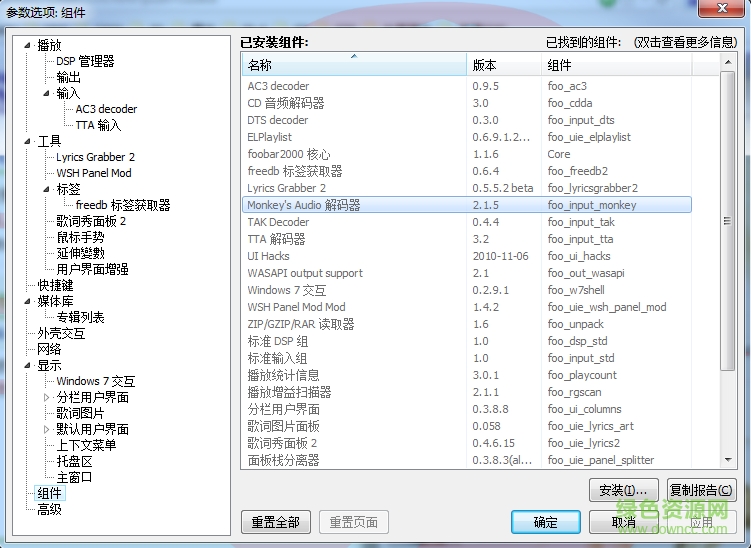
Task: Collapse the 媒体库 tree node
Action: pos(27,301)
